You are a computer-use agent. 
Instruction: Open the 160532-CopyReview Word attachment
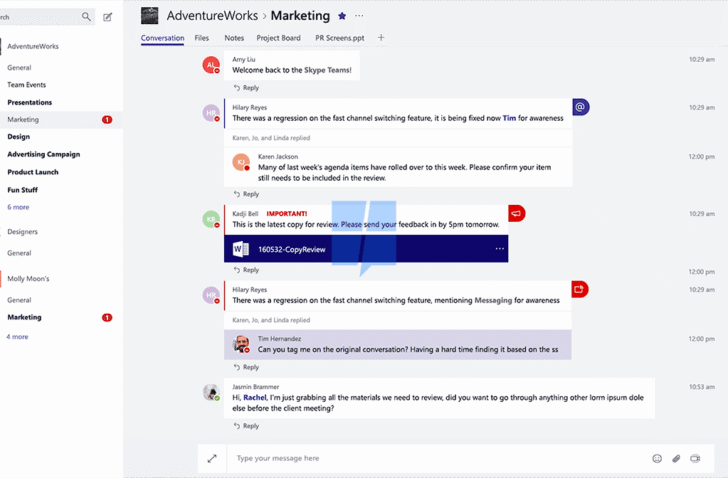(366, 249)
